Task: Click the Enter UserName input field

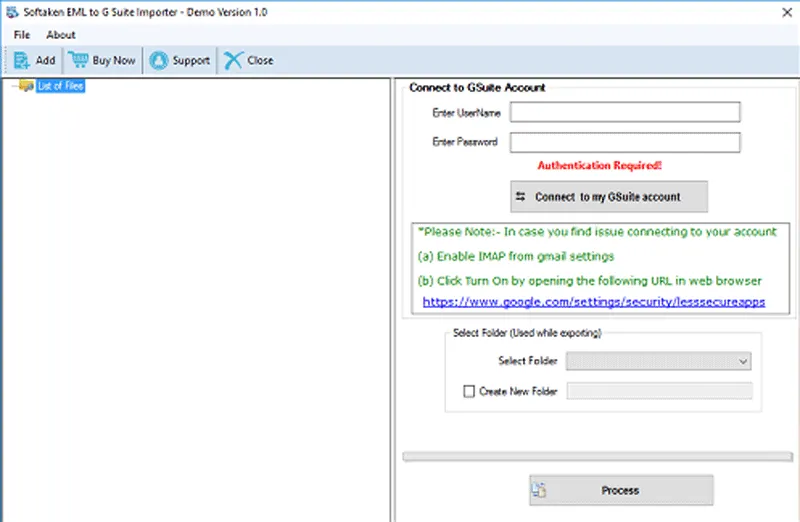Action: pyautogui.click(x=625, y=112)
